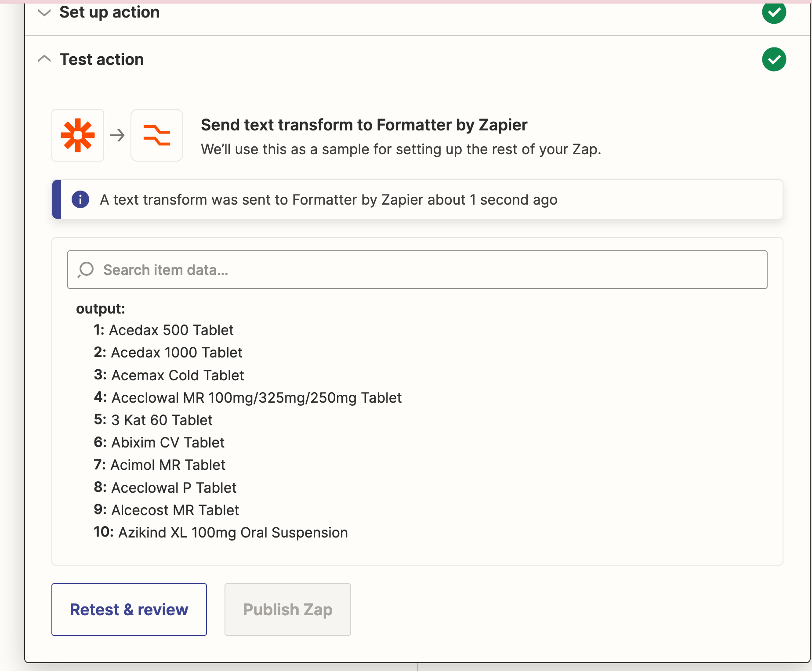Click the Formatter by Zapier icon
The image size is (812, 671).
click(x=157, y=135)
